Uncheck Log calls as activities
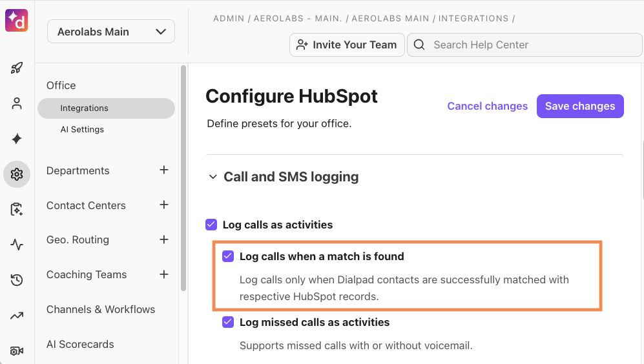 point(211,225)
